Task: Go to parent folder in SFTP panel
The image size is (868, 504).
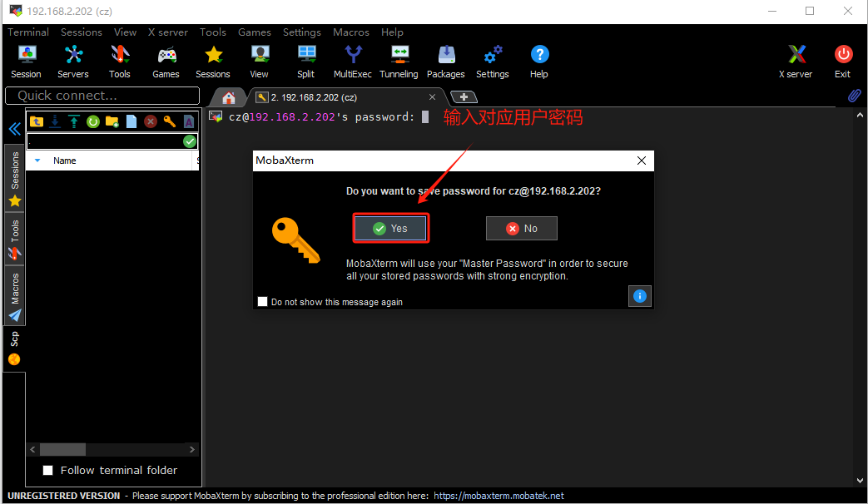Action: pos(37,121)
